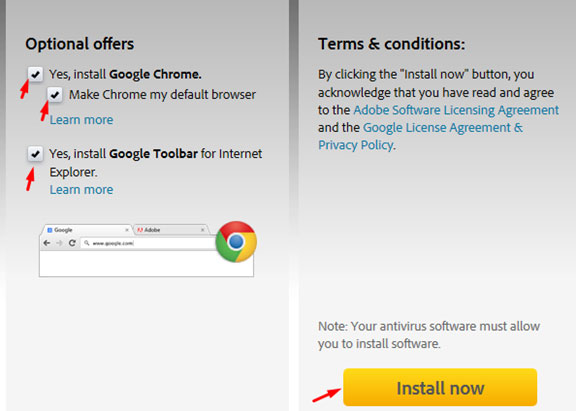Select the Google tab in the browser illustration
Viewport: 576px width, 411px height.
pos(87,230)
